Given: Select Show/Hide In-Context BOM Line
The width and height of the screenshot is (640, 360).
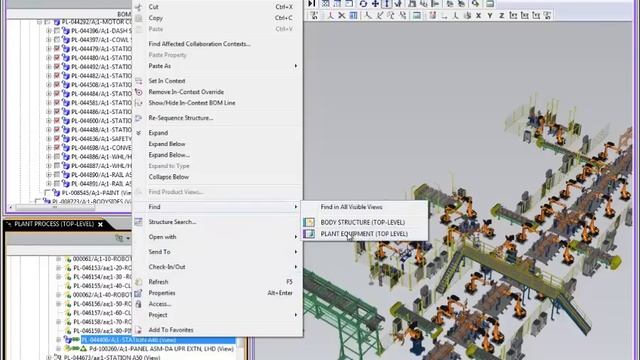Looking at the screenshot, I should (x=191, y=103).
